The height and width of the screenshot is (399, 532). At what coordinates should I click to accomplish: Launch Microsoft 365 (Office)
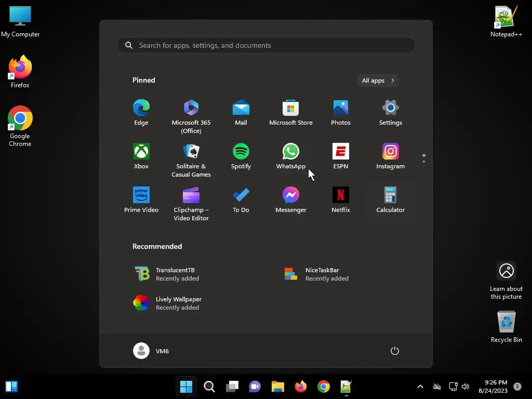tap(191, 116)
